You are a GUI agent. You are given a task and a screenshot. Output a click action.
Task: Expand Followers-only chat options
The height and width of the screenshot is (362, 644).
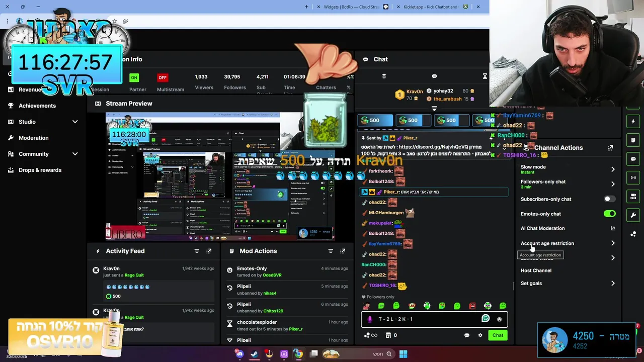coord(613,184)
